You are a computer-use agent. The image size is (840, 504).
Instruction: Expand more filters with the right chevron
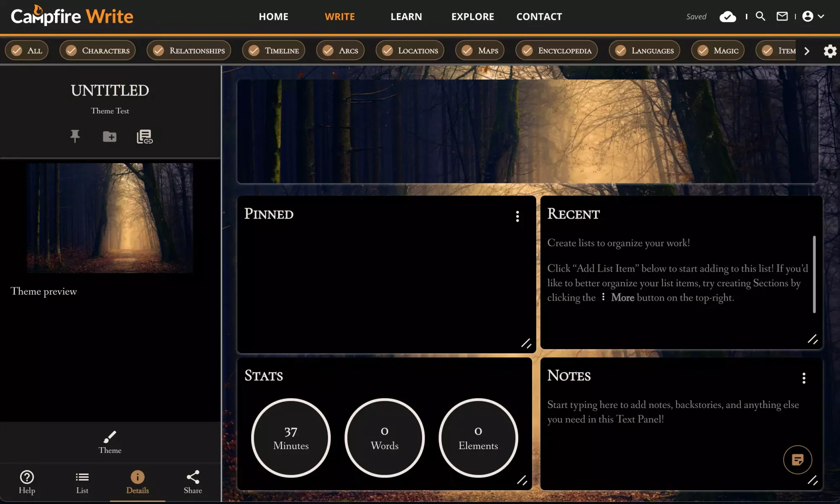point(806,51)
